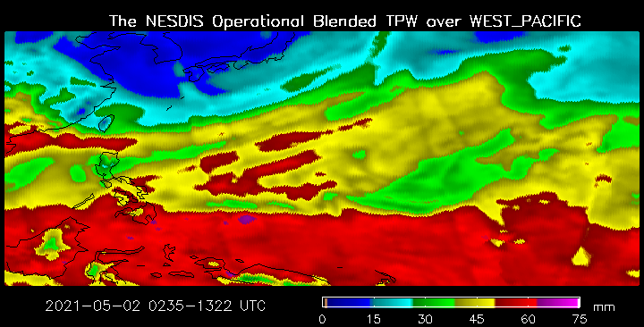644x327 pixels.
Task: Click the '0235-1322 UTC' time range
Action: pos(208,306)
